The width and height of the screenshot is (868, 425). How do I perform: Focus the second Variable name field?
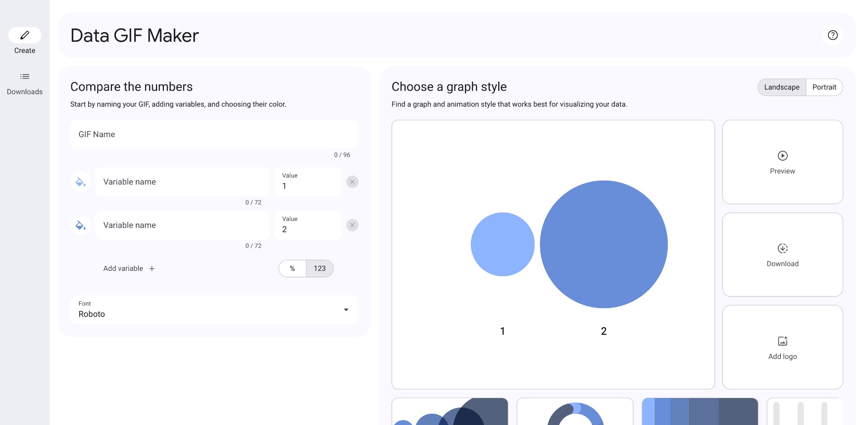click(x=182, y=225)
